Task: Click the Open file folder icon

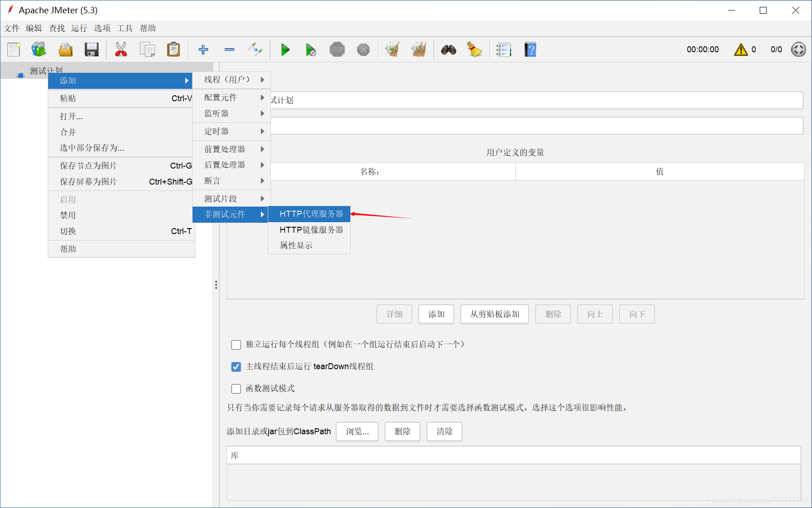Action: [x=66, y=49]
